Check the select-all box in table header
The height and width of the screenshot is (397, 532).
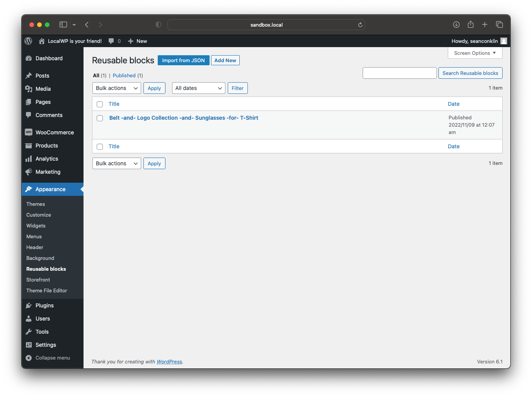click(100, 104)
